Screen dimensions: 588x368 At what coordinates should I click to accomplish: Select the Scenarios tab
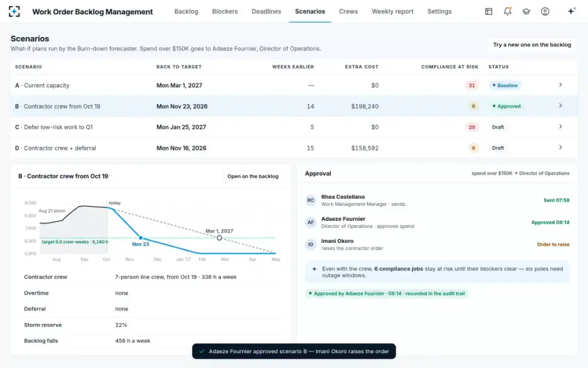[310, 11]
